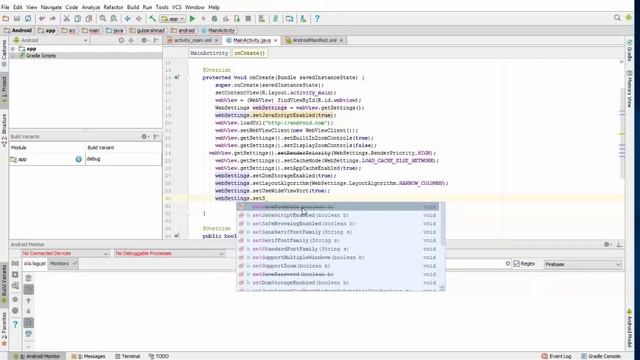Viewport: 640px width, 360px height.
Task: Open the debug build variant dropdown
Action: 123,159
